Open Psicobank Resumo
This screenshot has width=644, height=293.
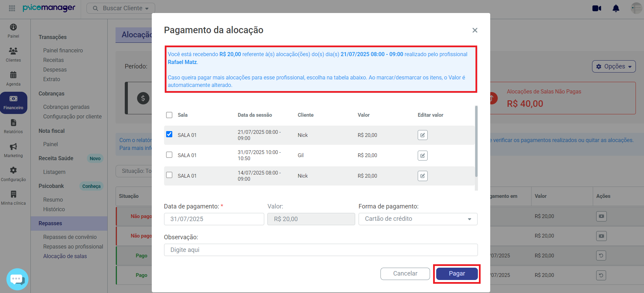coord(53,200)
